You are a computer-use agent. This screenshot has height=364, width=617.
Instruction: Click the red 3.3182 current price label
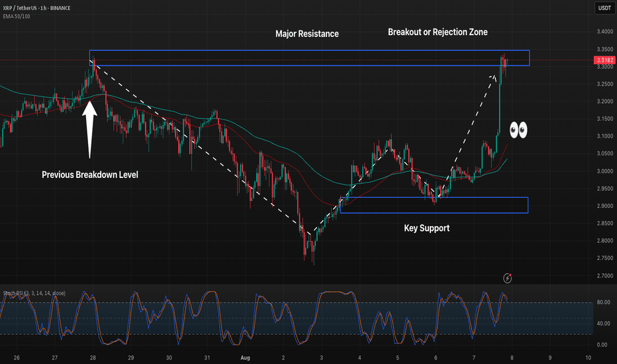tap(604, 60)
